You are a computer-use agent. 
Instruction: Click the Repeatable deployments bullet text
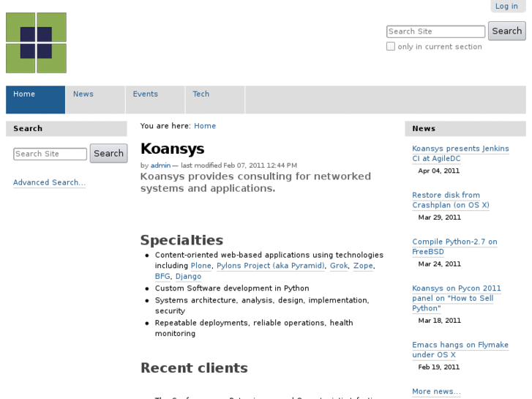click(254, 328)
